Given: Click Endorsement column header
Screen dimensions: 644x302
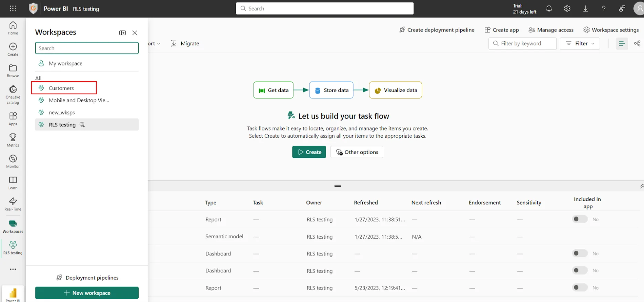Looking at the screenshot, I should (x=484, y=202).
